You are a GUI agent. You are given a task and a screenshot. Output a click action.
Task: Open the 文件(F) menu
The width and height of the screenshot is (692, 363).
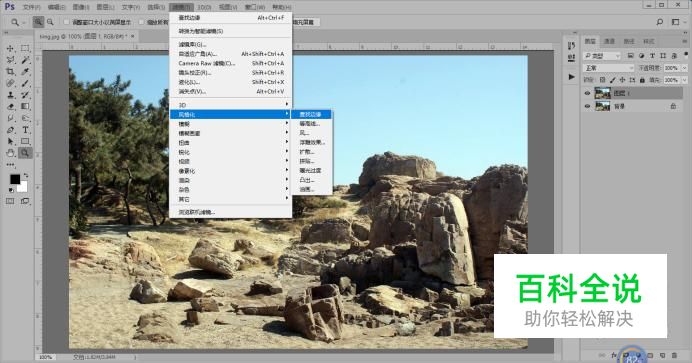(x=31, y=7)
